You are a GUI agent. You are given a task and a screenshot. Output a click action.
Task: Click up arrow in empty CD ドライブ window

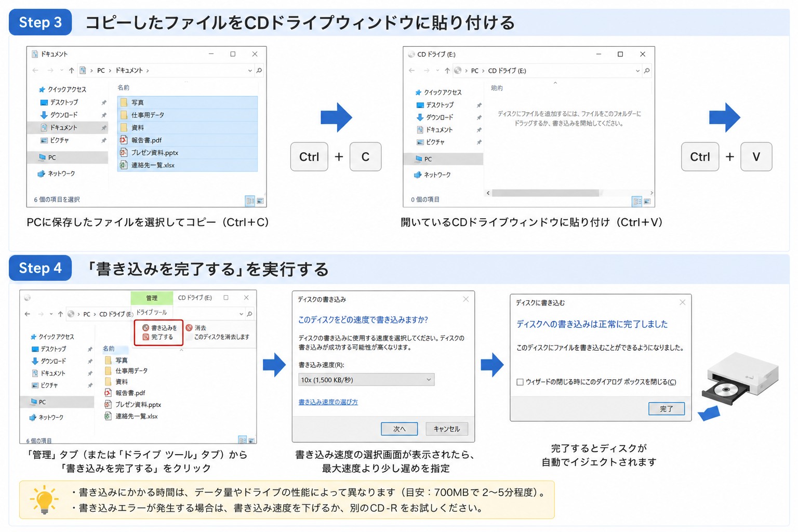point(447,71)
